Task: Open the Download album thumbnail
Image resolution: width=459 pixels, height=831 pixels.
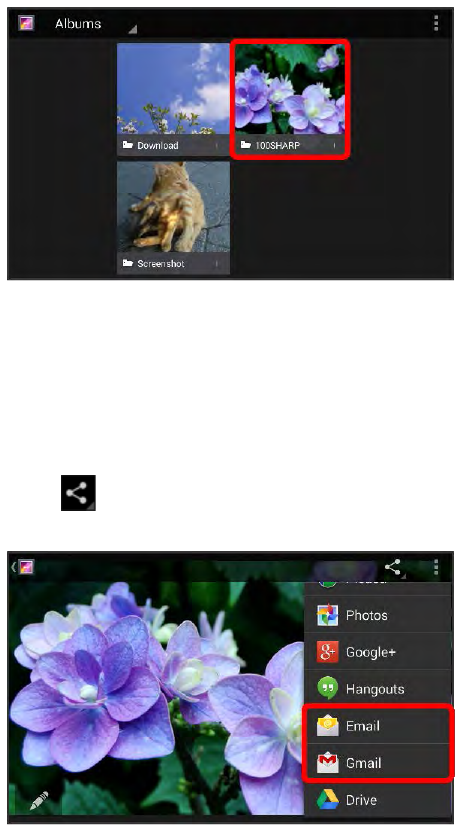Action: point(173,99)
